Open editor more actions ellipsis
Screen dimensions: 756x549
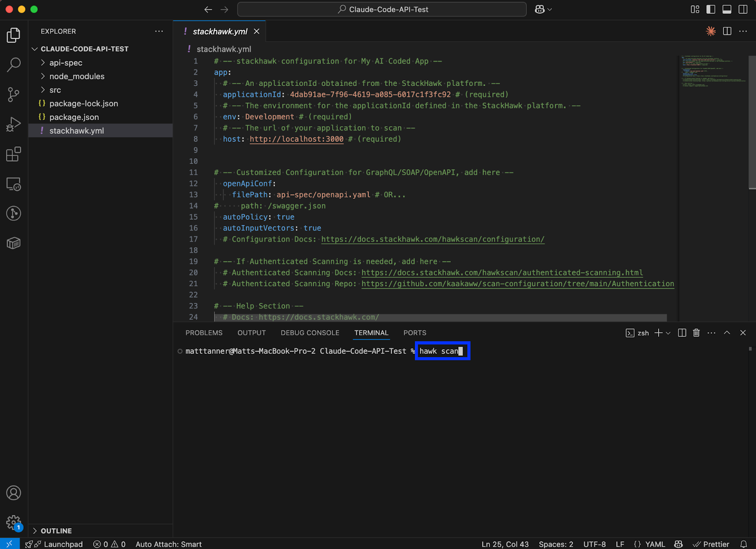coord(743,31)
